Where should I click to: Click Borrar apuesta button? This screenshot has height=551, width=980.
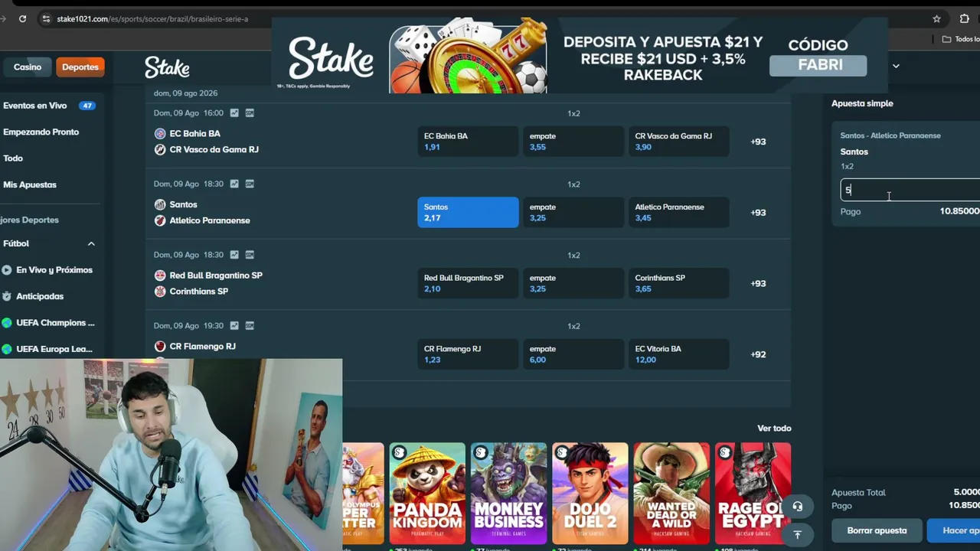click(877, 530)
